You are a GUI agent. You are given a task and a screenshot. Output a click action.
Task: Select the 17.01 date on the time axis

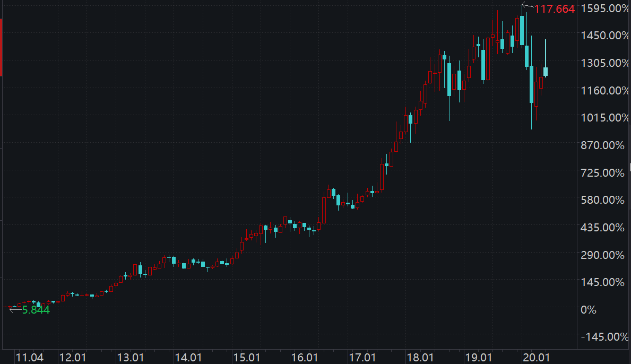pos(363,357)
